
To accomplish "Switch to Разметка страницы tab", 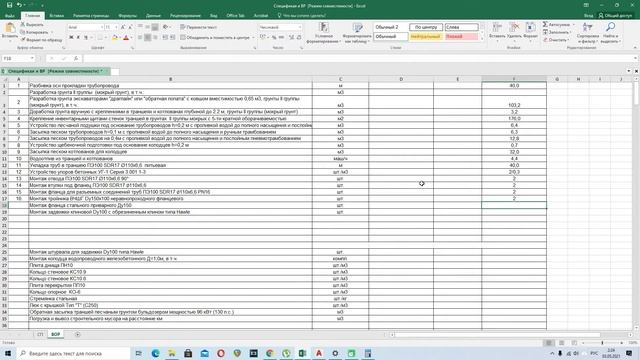I will pos(91,16).
